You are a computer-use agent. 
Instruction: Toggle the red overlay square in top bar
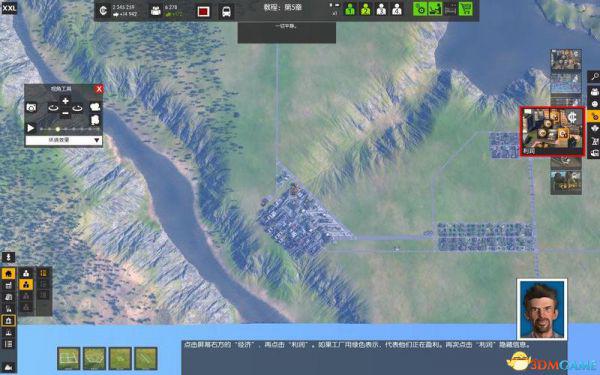(203, 11)
